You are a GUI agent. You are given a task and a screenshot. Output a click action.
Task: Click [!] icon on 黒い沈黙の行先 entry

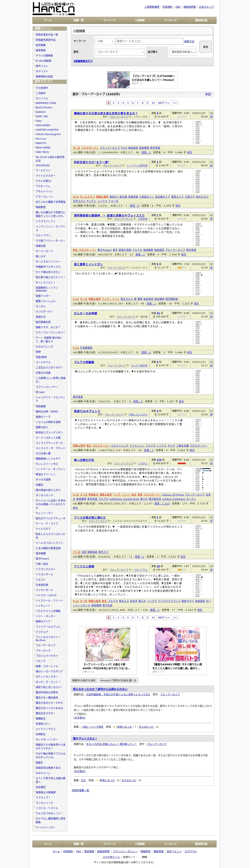[x=211, y=460]
